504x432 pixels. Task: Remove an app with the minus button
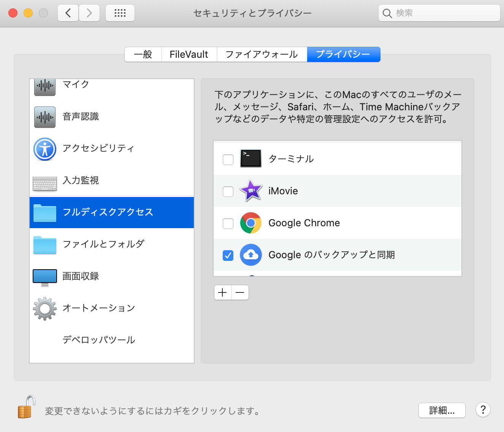[240, 292]
